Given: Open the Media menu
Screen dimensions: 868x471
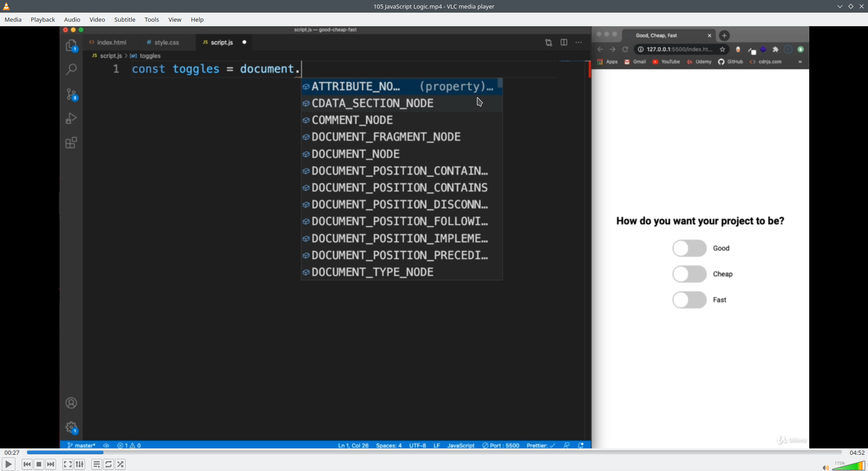Looking at the screenshot, I should [x=13, y=19].
